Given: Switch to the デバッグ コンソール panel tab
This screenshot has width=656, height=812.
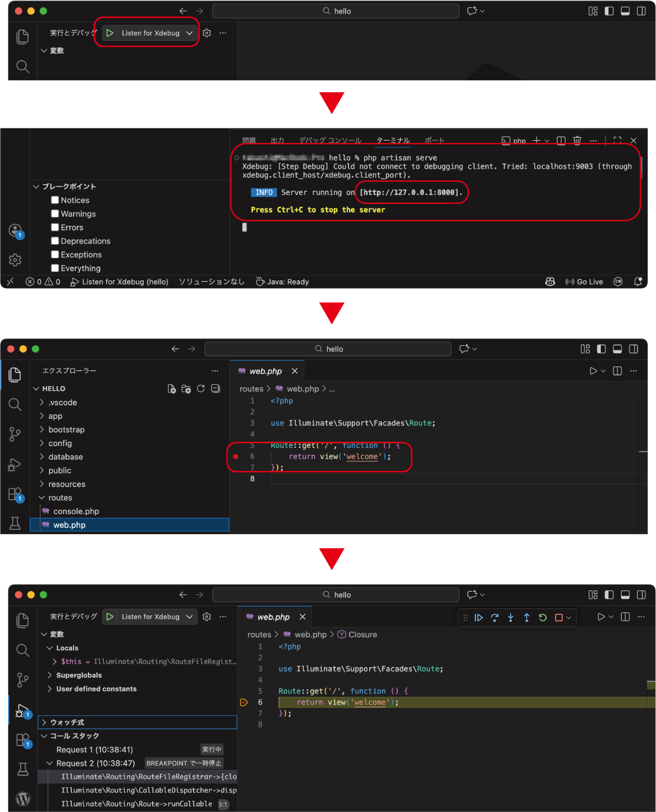Looking at the screenshot, I should [330, 141].
